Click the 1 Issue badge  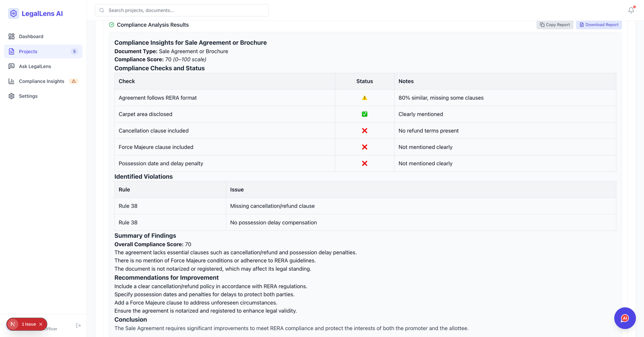pyautogui.click(x=27, y=324)
